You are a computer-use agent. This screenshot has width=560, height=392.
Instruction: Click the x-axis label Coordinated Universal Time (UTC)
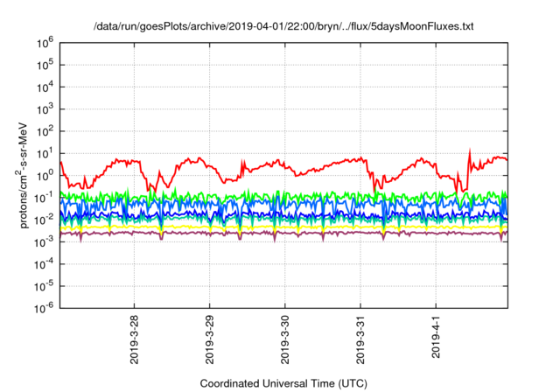(283, 383)
